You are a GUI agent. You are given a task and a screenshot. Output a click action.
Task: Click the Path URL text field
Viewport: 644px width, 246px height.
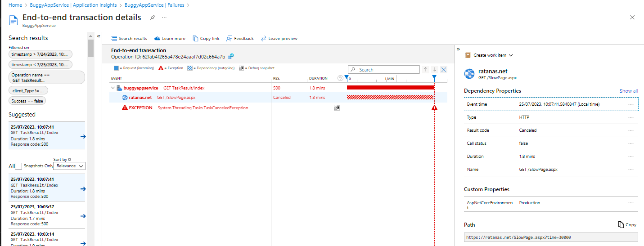point(551,237)
